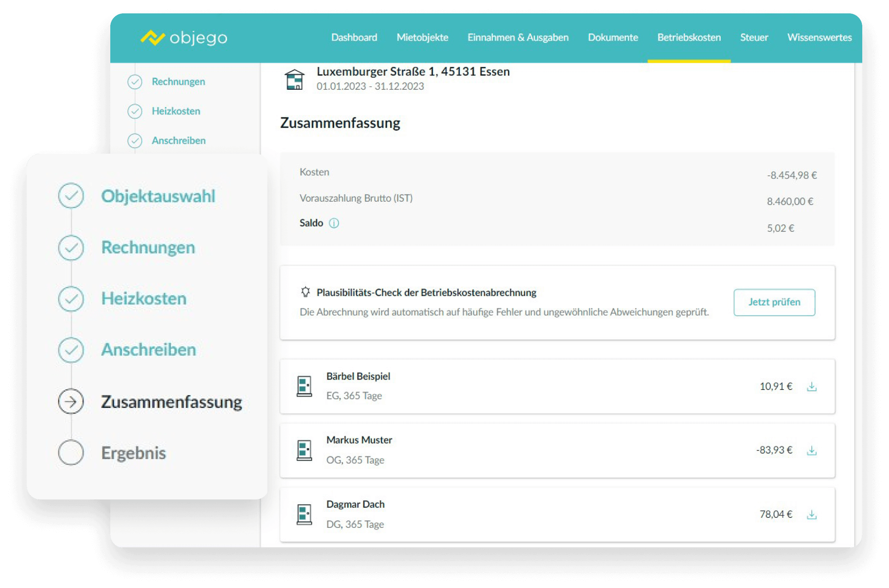This screenshot has width=889, height=588.
Task: Click the Heizkosten checkmark in large stepper
Action: tap(71, 299)
